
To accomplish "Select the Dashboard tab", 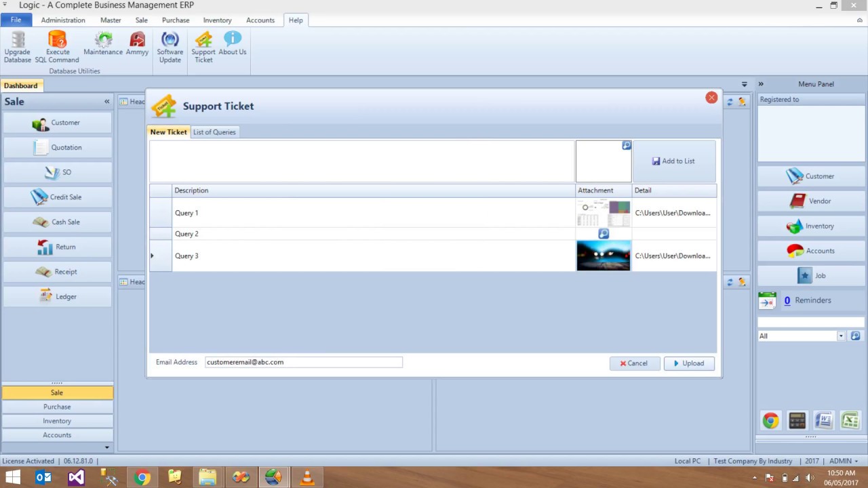I will pyautogui.click(x=21, y=85).
